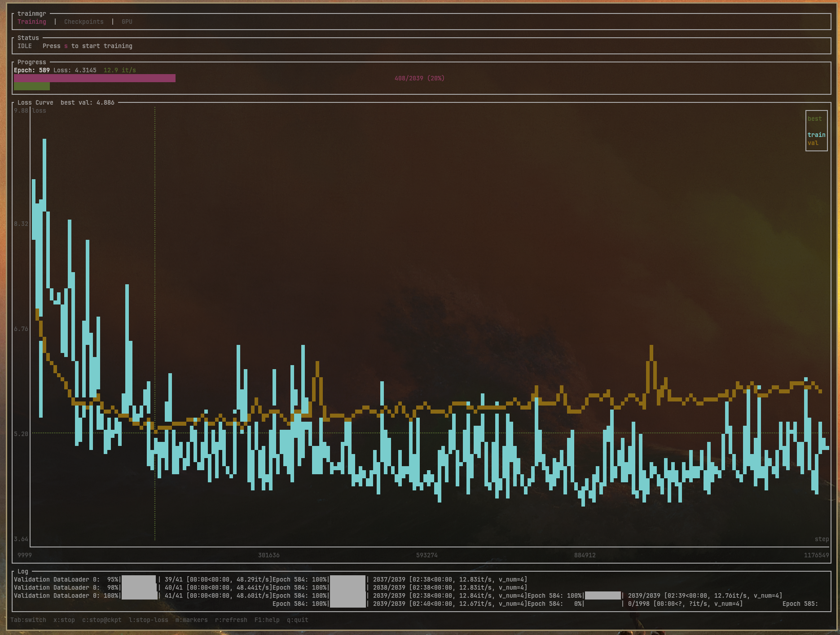Open the Checkpoints tab
This screenshot has height=635, width=840.
[84, 22]
